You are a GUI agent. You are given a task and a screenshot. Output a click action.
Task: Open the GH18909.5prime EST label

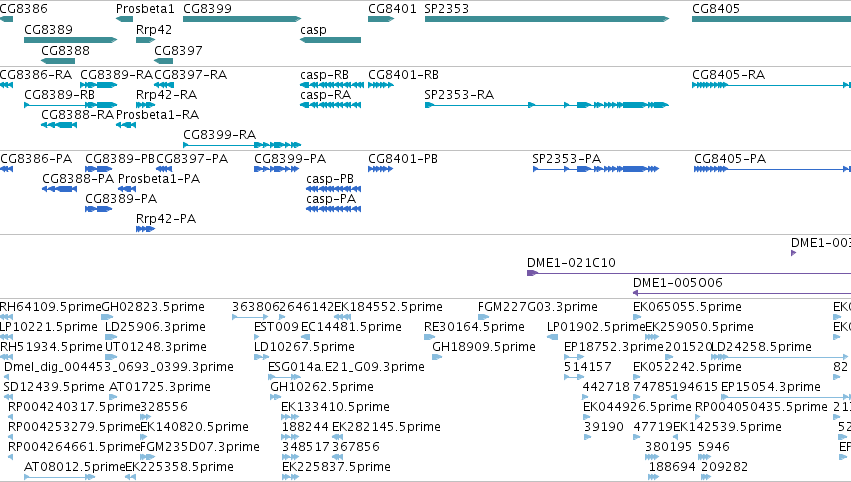(x=484, y=347)
